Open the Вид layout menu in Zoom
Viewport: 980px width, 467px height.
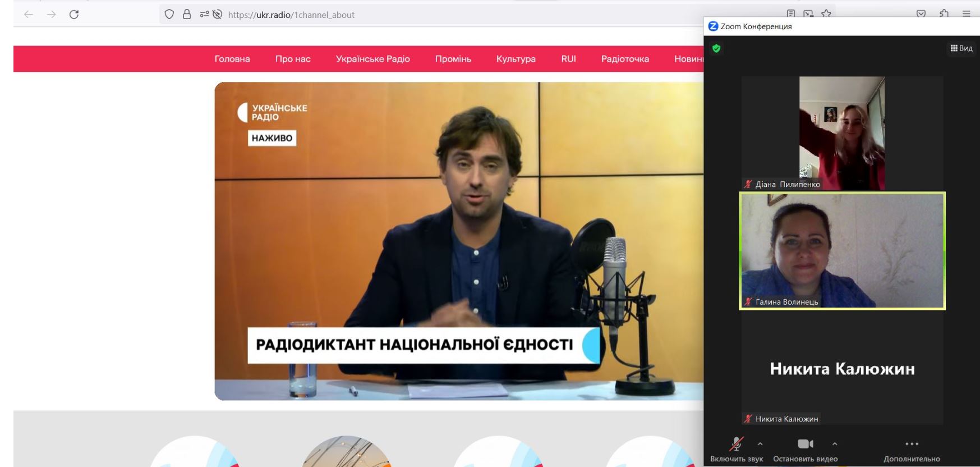[x=961, y=48]
